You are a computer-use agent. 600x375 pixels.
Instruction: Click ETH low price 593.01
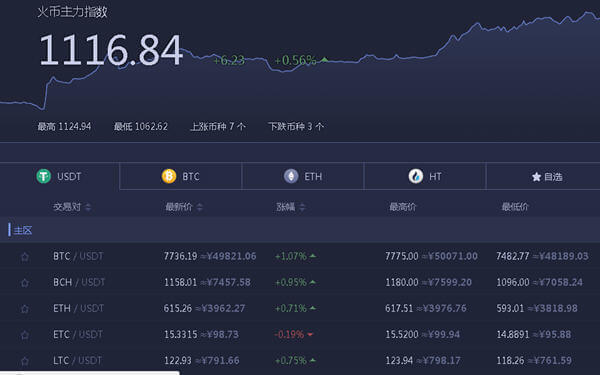coord(510,308)
